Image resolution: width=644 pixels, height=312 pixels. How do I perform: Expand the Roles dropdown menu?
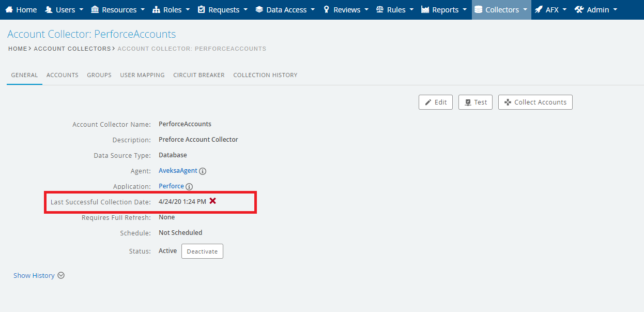click(171, 10)
